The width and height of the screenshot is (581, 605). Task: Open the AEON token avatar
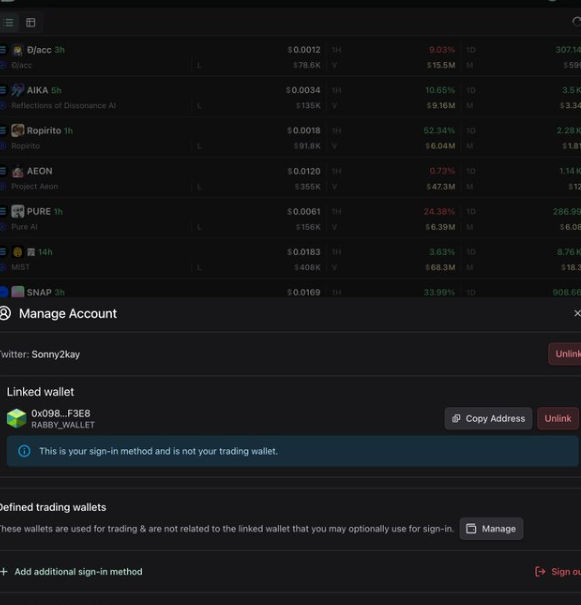coord(18,171)
